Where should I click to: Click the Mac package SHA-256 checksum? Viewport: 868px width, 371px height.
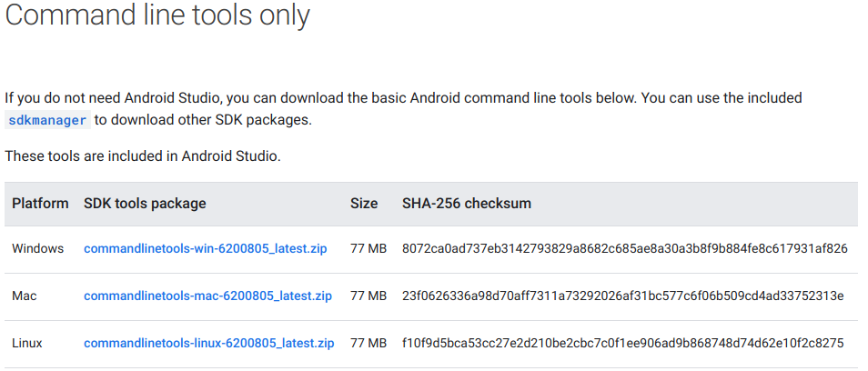[623, 296]
